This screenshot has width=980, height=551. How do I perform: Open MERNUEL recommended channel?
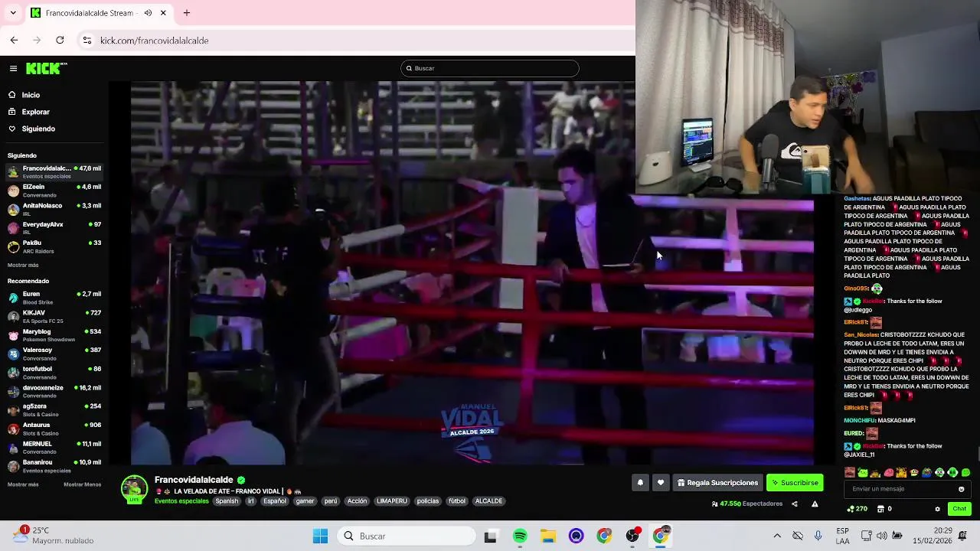tap(54, 447)
